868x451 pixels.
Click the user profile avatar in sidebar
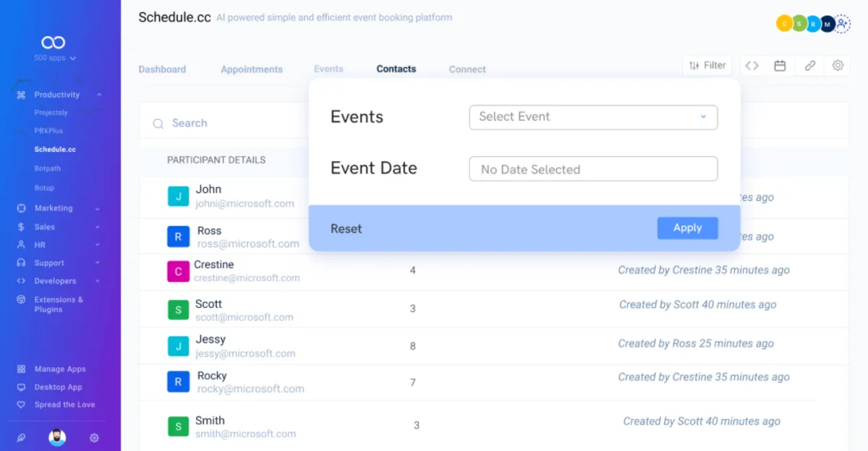click(57, 437)
